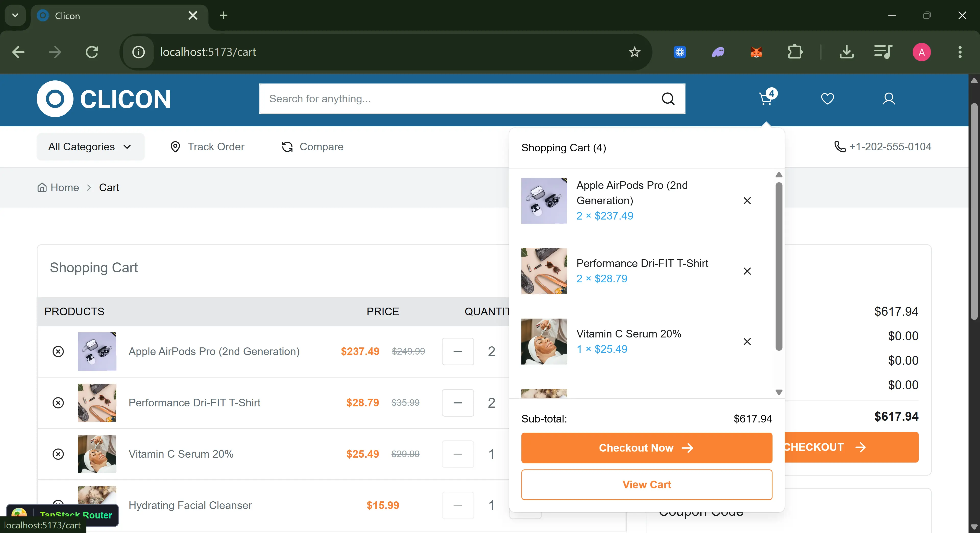This screenshot has width=980, height=533.
Task: Click the PRODUCTS column header
Action: [x=74, y=312]
